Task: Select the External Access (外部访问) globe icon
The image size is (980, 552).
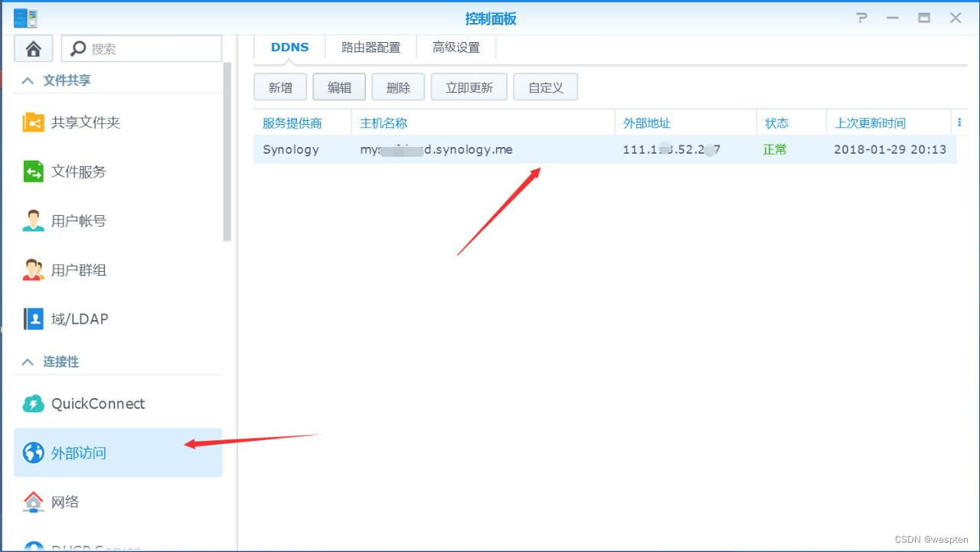Action: pos(34,452)
